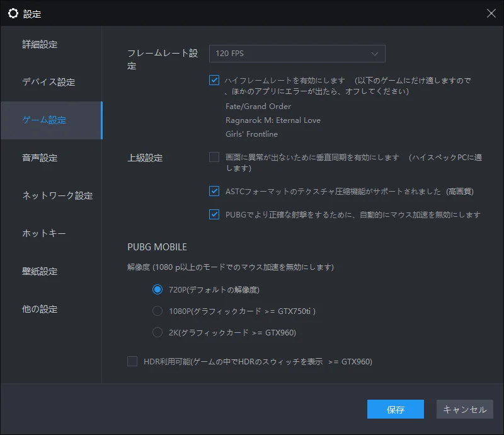Select the 720P default resolution radio button
The height and width of the screenshot is (435, 504).
[157, 289]
